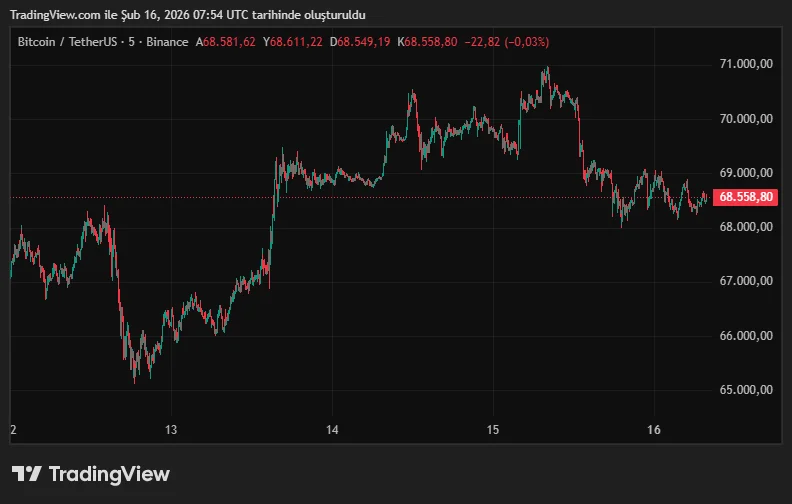The width and height of the screenshot is (792, 504).
Task: Click the high value Y68.611,22
Action: [x=292, y=42]
